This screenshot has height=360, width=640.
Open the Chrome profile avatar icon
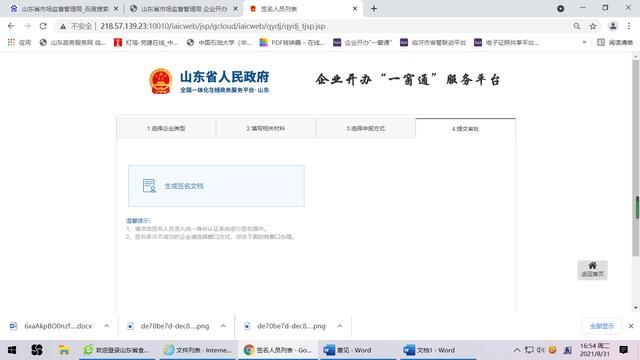coord(613,26)
